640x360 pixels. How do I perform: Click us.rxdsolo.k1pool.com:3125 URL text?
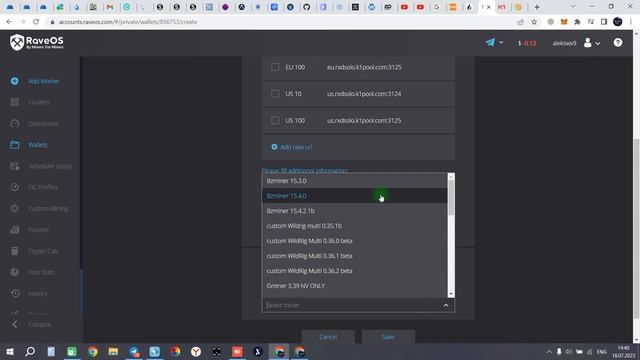364,121
